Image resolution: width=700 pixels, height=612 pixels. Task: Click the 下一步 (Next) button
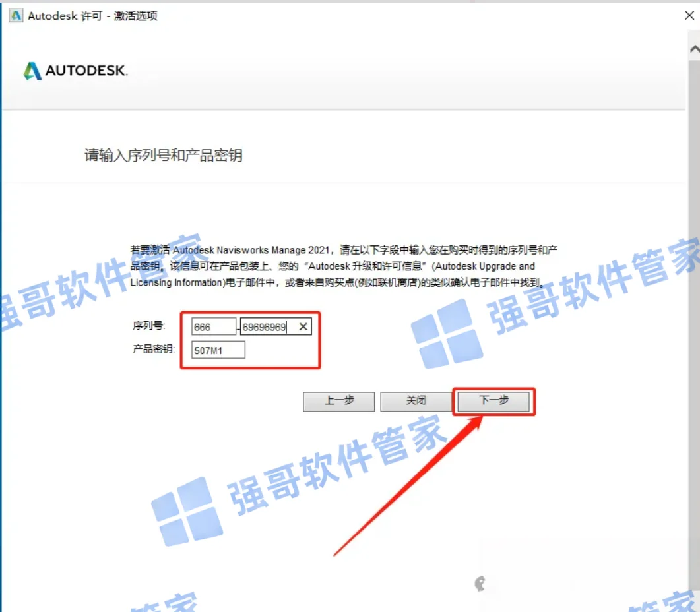pos(493,401)
